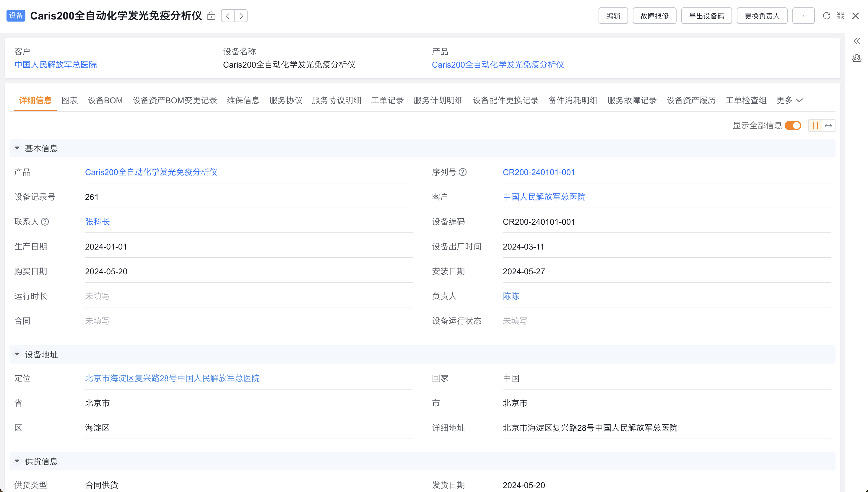The image size is (868, 492).
Task: Click the 设备 badge tag
Action: pos(16,16)
